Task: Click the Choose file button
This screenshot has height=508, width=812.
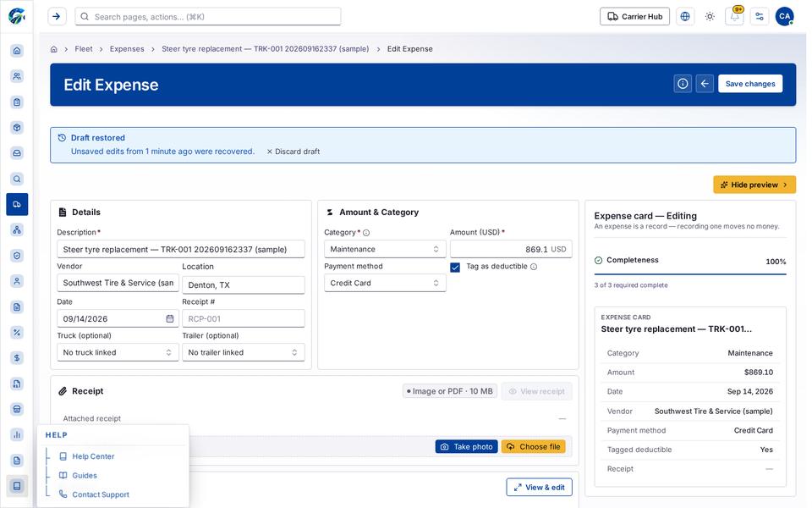Action: (x=534, y=447)
